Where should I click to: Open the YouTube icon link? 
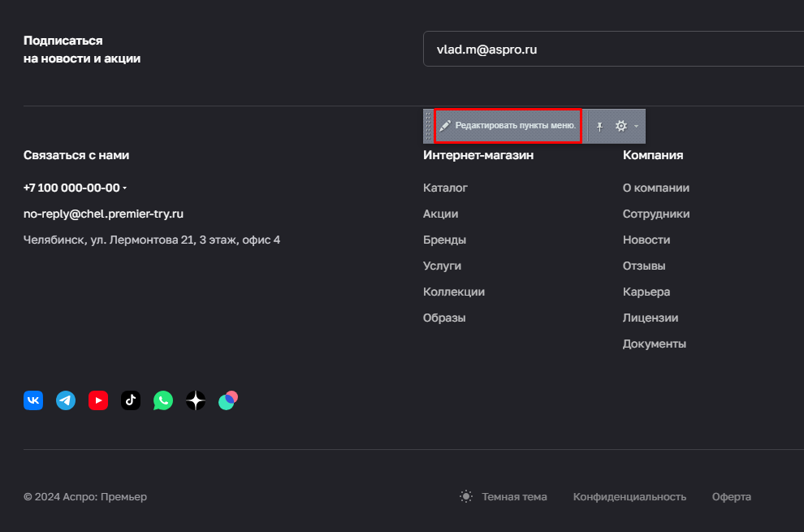coord(98,400)
